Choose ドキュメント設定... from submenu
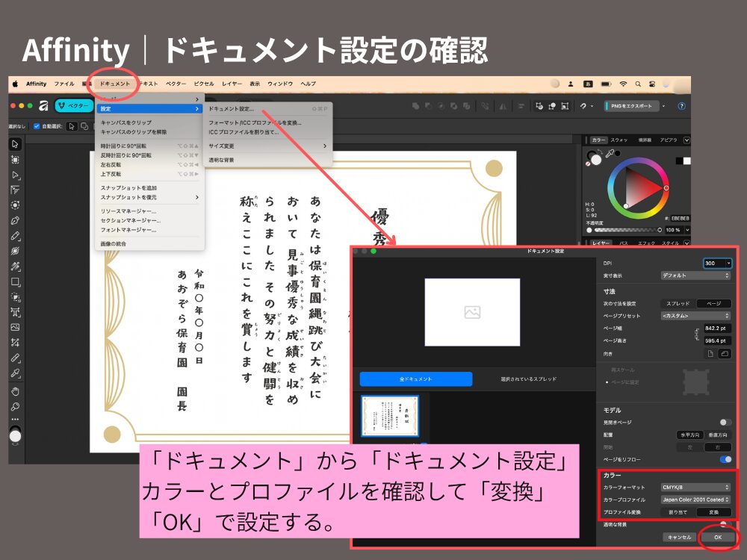This screenshot has height=560, width=747. tap(267, 109)
